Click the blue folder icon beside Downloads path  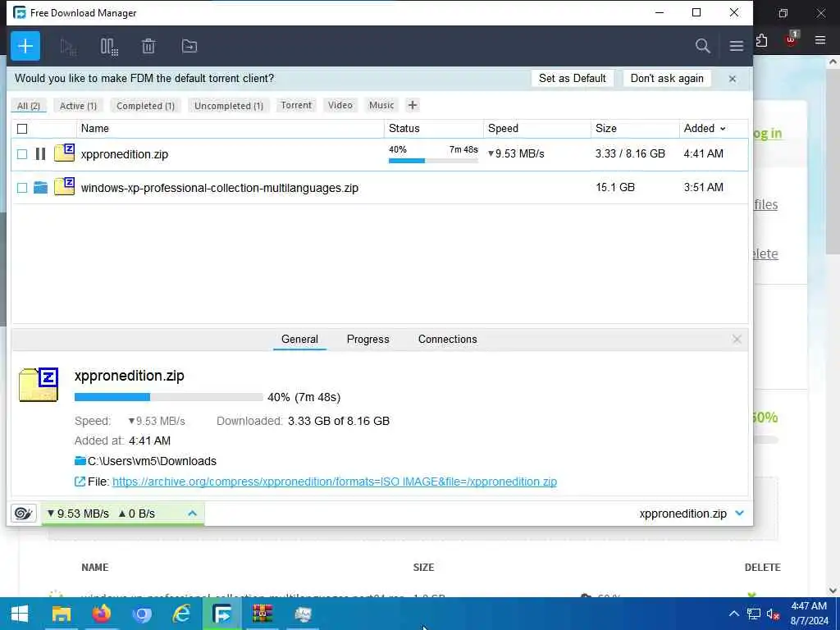80,461
